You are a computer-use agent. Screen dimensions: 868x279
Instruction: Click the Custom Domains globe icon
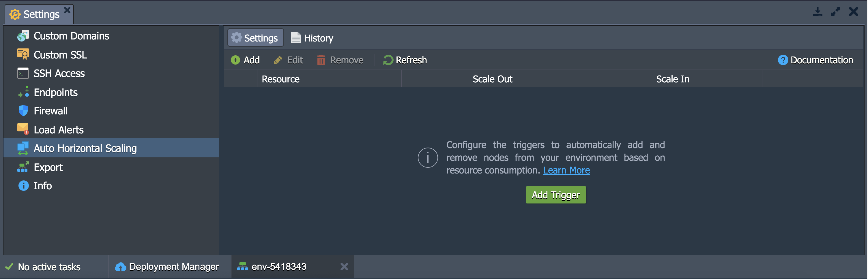[23, 36]
